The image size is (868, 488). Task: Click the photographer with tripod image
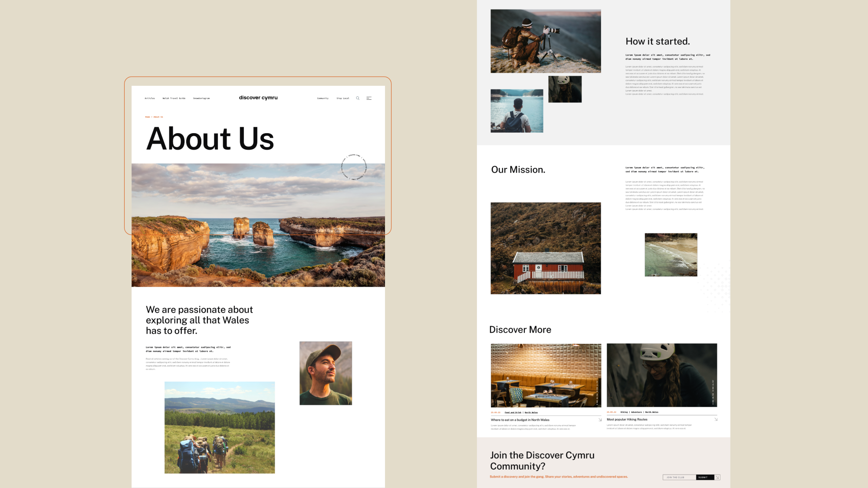click(x=546, y=41)
